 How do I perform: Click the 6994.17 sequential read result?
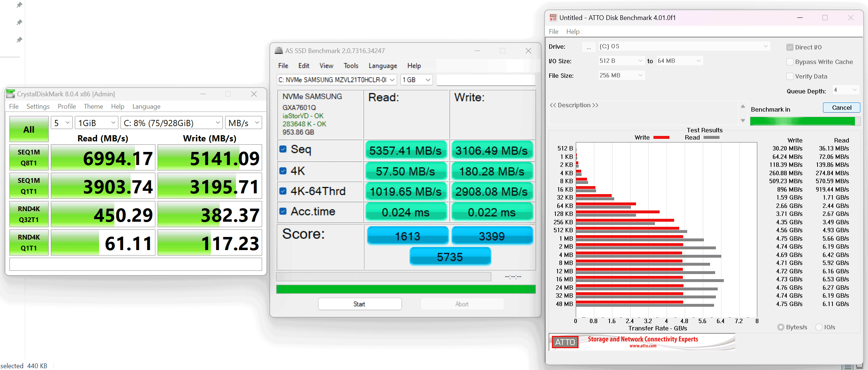pyautogui.click(x=103, y=157)
